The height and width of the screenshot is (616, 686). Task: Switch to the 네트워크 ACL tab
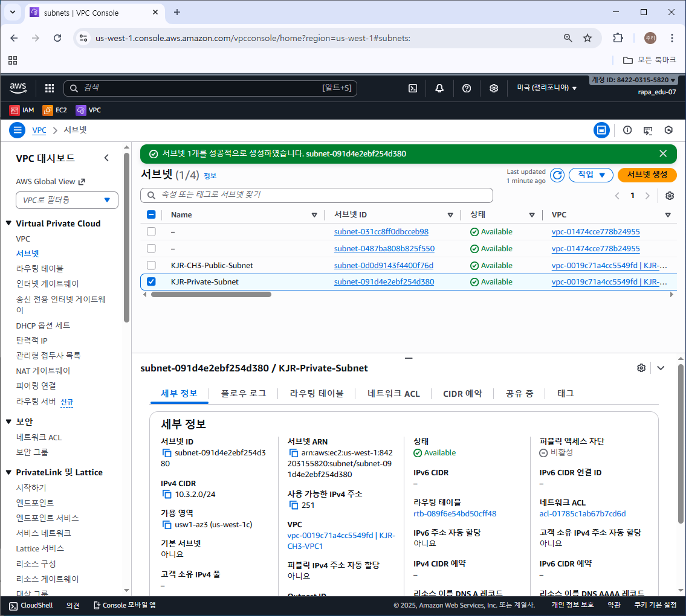(x=393, y=394)
